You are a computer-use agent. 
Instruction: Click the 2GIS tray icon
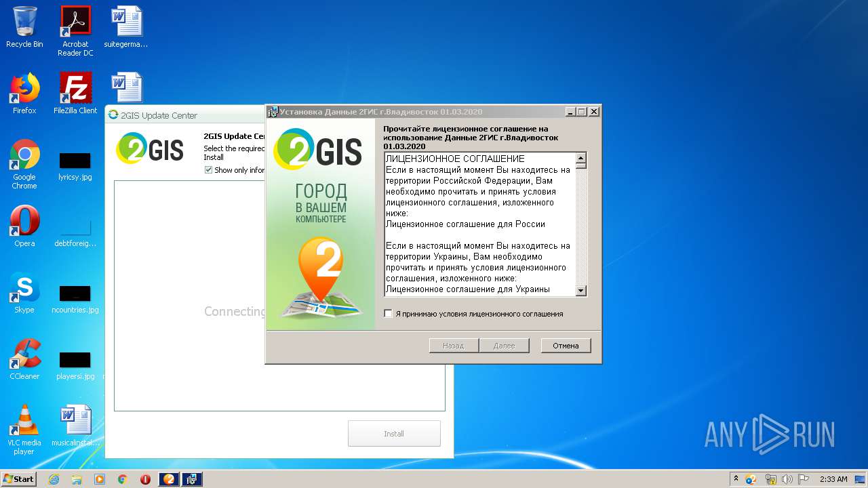(x=751, y=479)
